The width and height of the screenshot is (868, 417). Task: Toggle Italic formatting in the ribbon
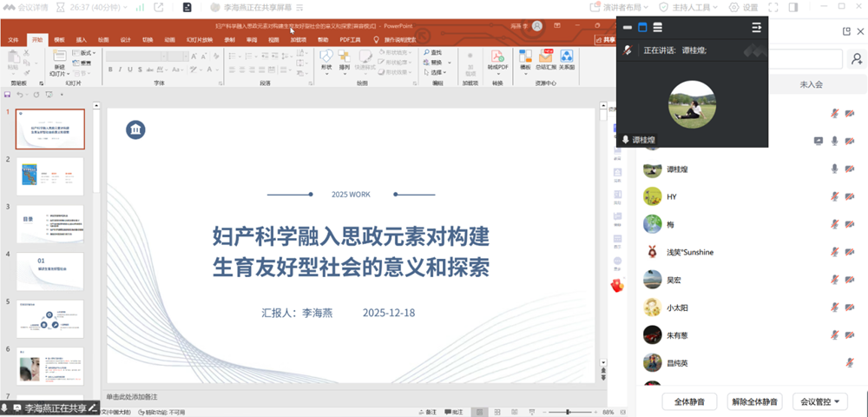point(120,69)
